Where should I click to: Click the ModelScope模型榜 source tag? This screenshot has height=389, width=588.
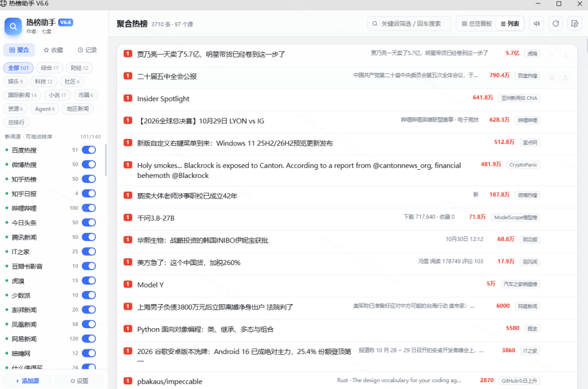point(516,217)
